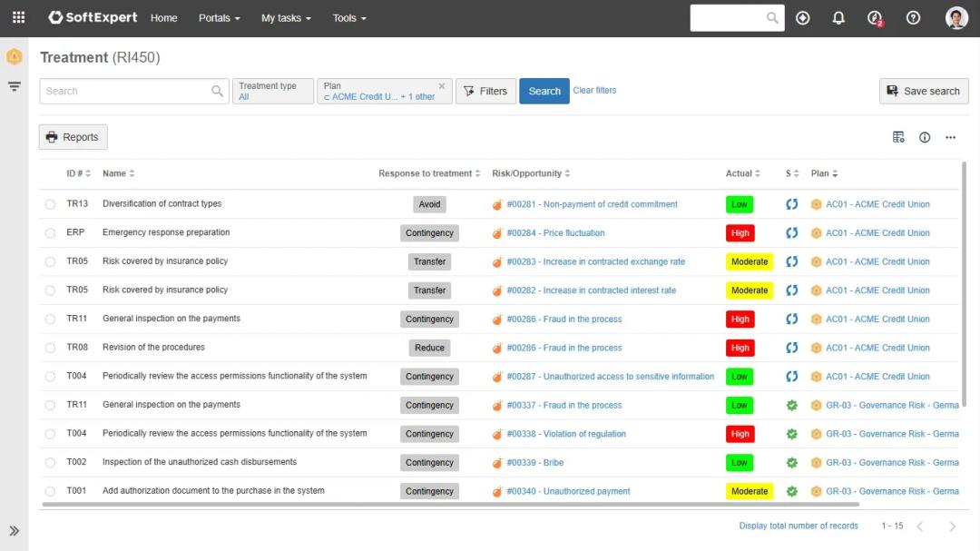Image resolution: width=980 pixels, height=551 pixels.
Task: Open the app launcher grid icon
Action: (x=18, y=18)
